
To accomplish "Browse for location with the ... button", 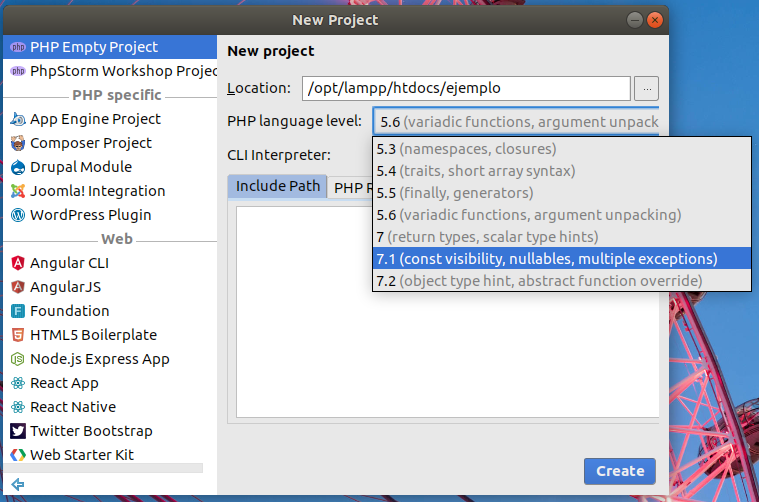I will tap(647, 89).
